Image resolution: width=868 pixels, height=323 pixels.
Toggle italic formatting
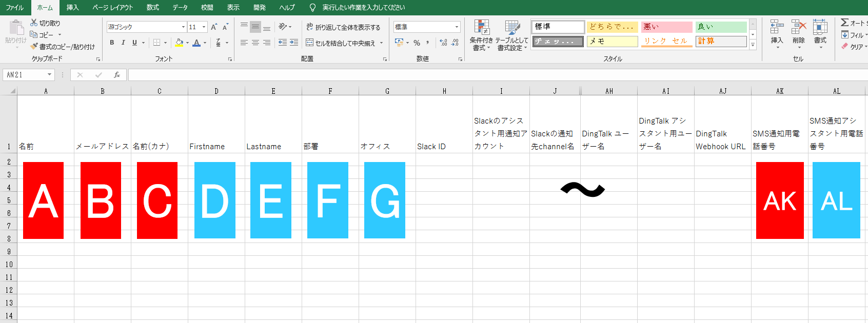coord(123,43)
